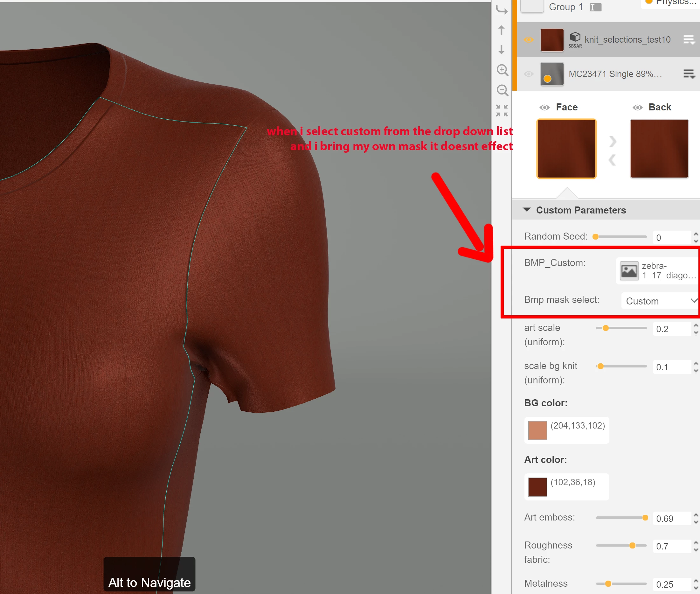The height and width of the screenshot is (594, 700).
Task: Toggle visibility of knit_selections_test10 material
Action: click(529, 40)
